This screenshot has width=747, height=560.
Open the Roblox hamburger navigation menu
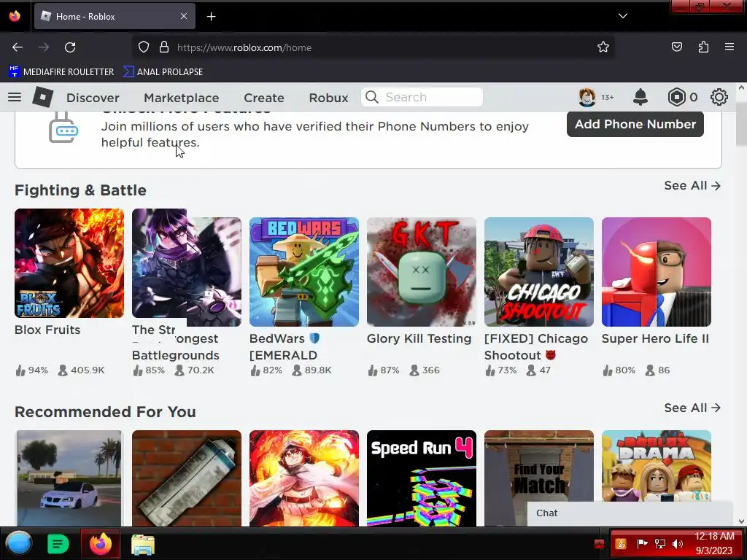pos(15,97)
